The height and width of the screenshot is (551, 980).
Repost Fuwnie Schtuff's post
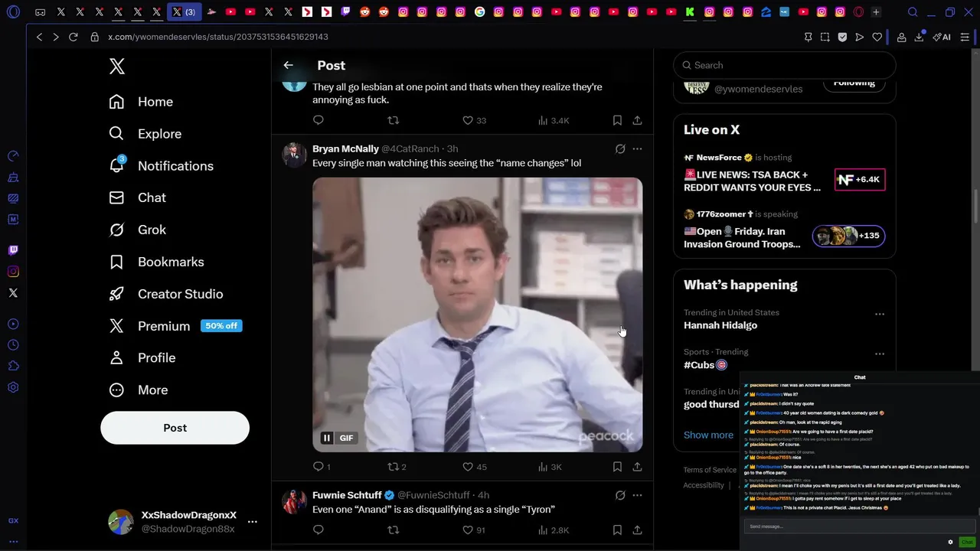pos(394,530)
